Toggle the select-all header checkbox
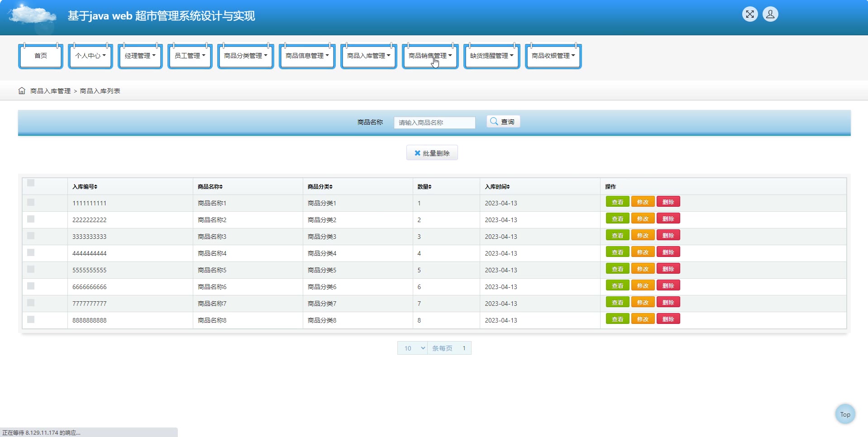Viewport: 868px width, 437px height. pos(31,183)
